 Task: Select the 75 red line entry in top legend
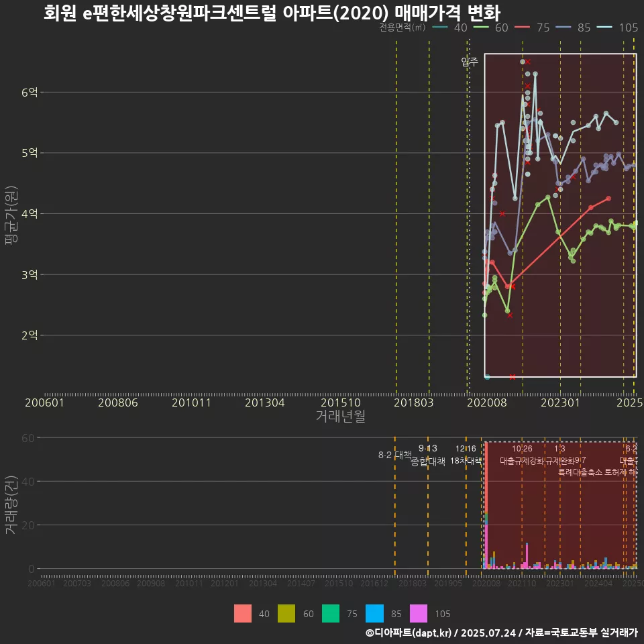click(x=532, y=28)
